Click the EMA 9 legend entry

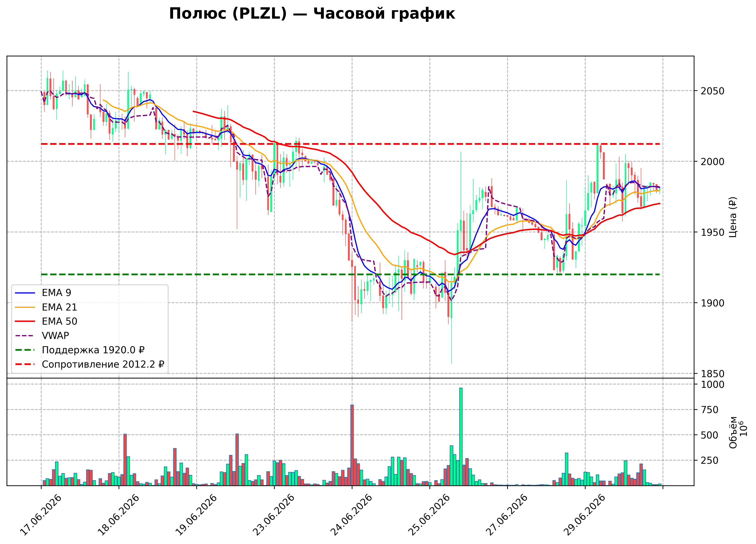point(56,293)
